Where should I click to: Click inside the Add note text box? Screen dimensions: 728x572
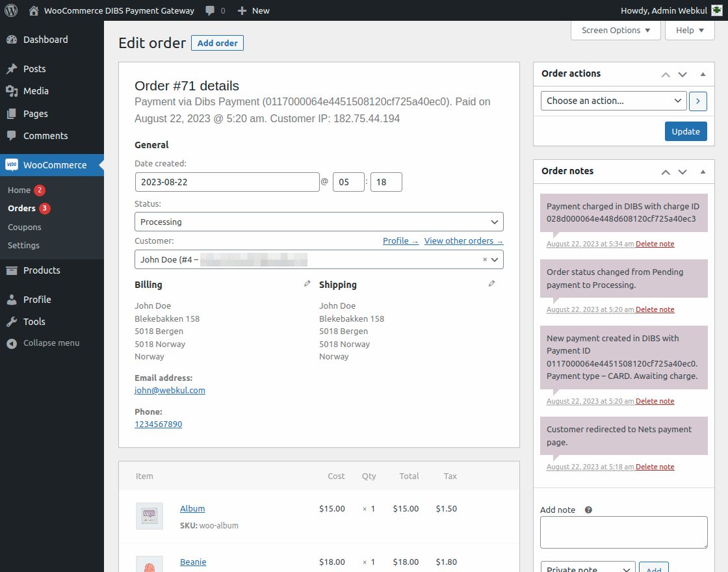(x=623, y=532)
